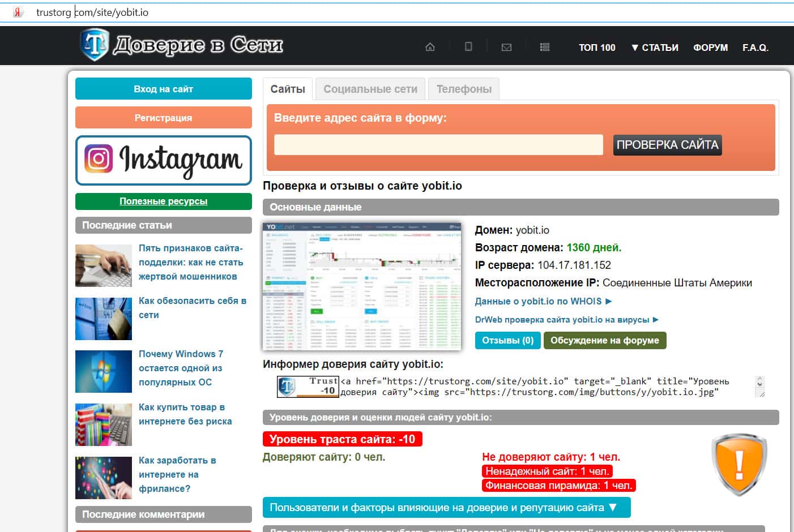Viewport: 794px width, 532px height.
Task: Open the freelance earnings article thumbnail
Action: click(104, 478)
